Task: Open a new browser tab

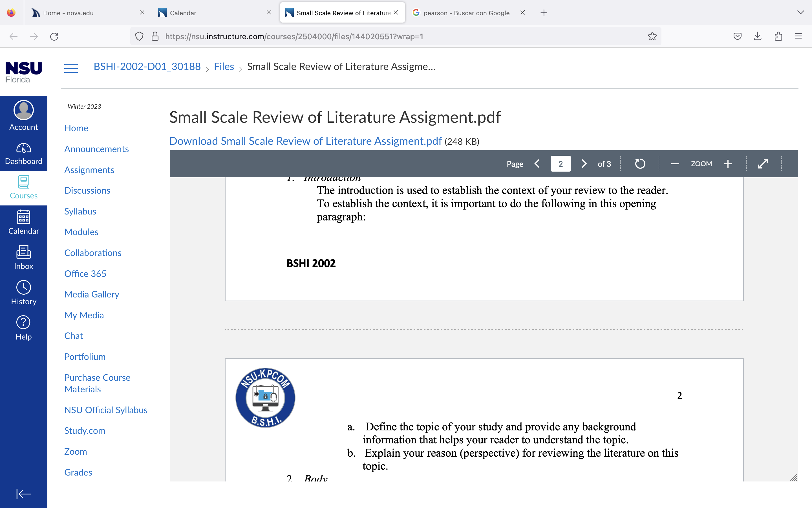Action: coord(544,13)
